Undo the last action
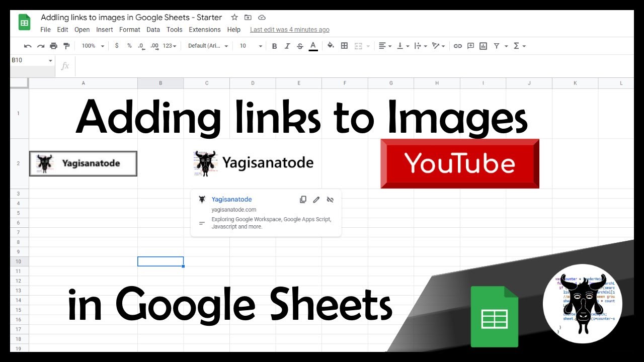This screenshot has height=362, width=644. (28, 46)
